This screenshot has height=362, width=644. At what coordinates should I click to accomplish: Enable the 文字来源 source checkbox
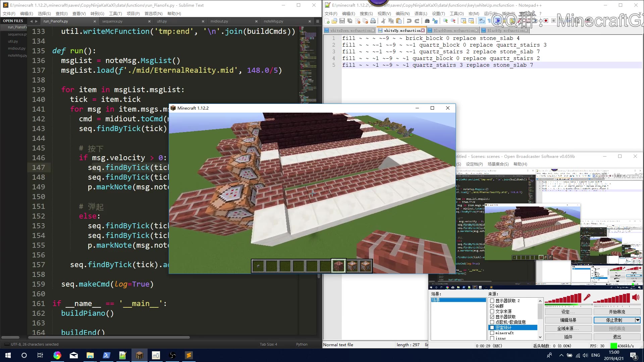pyautogui.click(x=492, y=311)
